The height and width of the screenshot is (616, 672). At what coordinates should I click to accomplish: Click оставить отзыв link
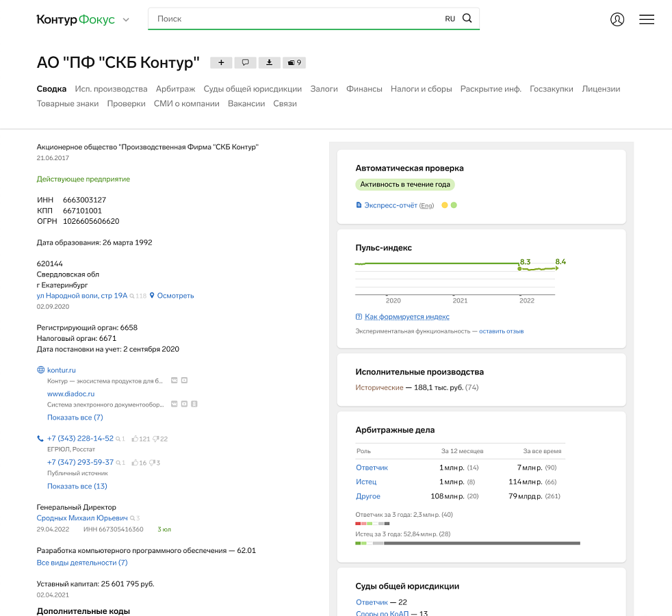(x=501, y=331)
